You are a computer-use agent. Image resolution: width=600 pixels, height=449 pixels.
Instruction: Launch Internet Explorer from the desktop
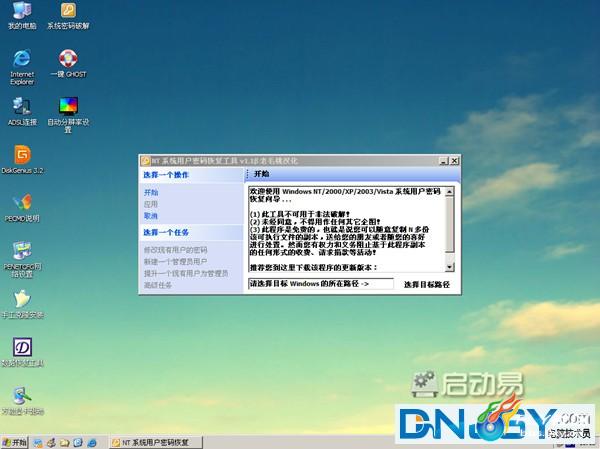click(x=22, y=67)
